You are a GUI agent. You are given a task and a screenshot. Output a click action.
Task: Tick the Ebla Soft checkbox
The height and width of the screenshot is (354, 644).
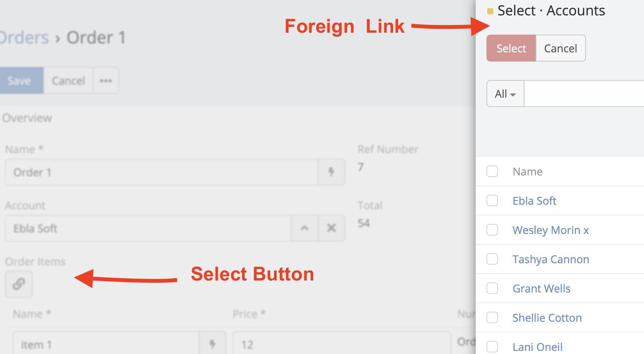(492, 200)
